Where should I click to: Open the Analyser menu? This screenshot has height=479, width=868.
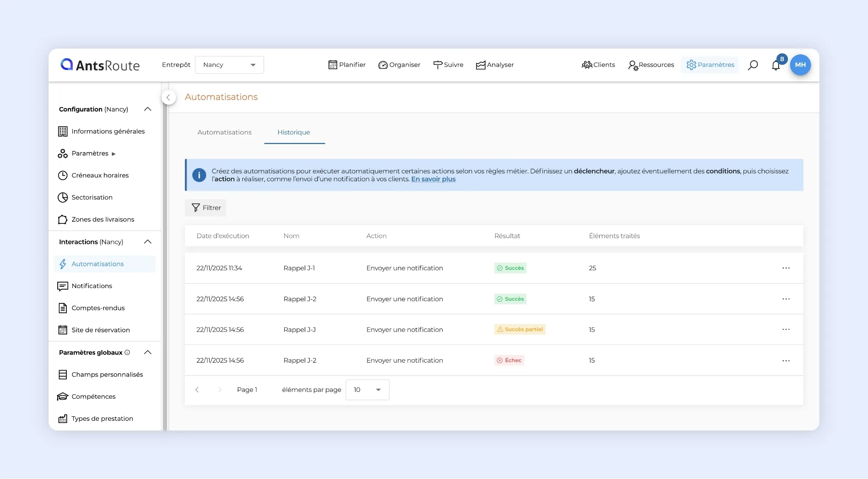tap(495, 65)
